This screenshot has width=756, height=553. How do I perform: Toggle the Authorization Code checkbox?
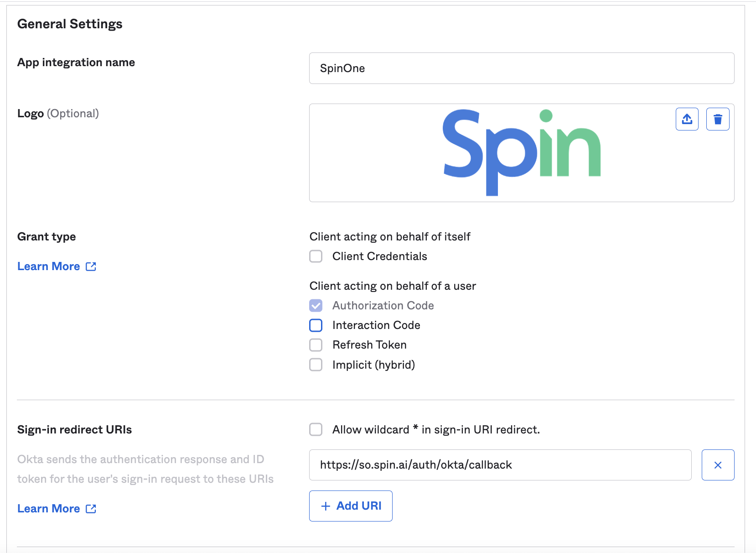(x=316, y=306)
